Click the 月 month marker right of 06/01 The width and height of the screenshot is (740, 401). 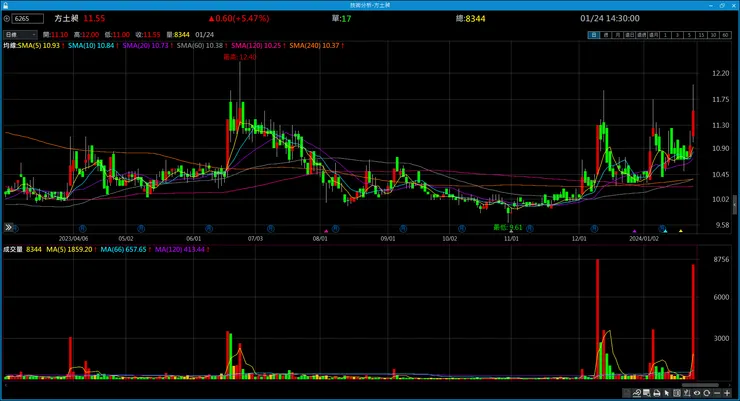point(209,228)
